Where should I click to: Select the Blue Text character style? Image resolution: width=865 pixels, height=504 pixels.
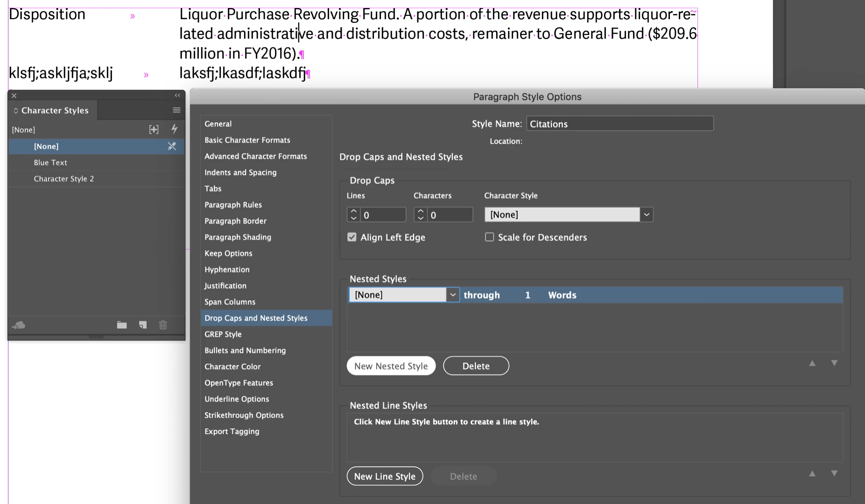click(50, 162)
